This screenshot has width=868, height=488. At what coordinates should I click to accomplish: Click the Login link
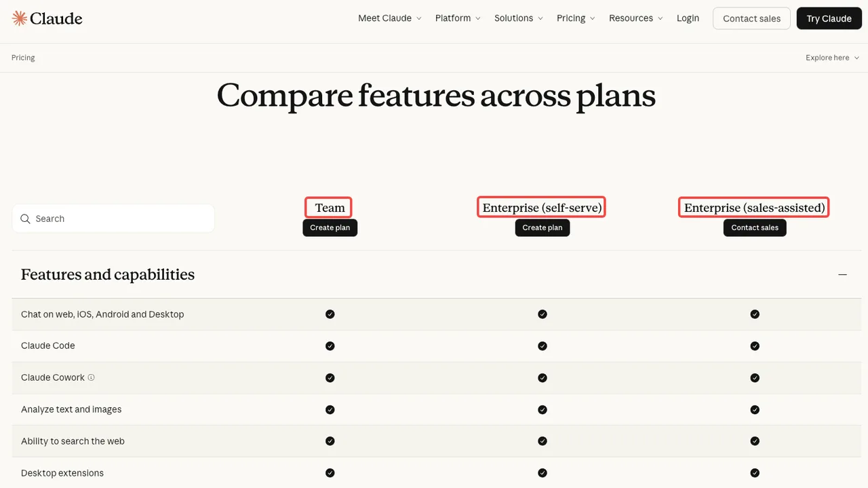click(x=688, y=18)
